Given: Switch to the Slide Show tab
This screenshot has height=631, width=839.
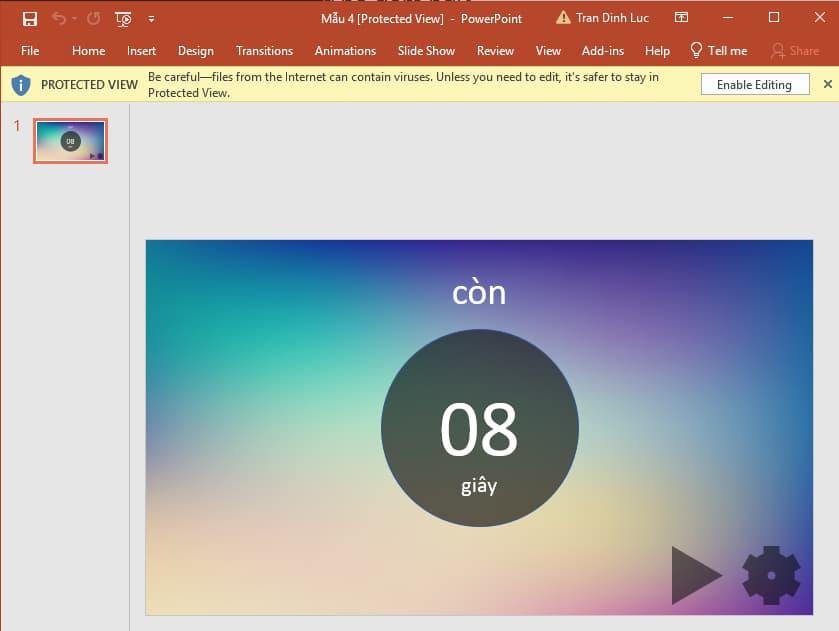Looking at the screenshot, I should pos(426,51).
